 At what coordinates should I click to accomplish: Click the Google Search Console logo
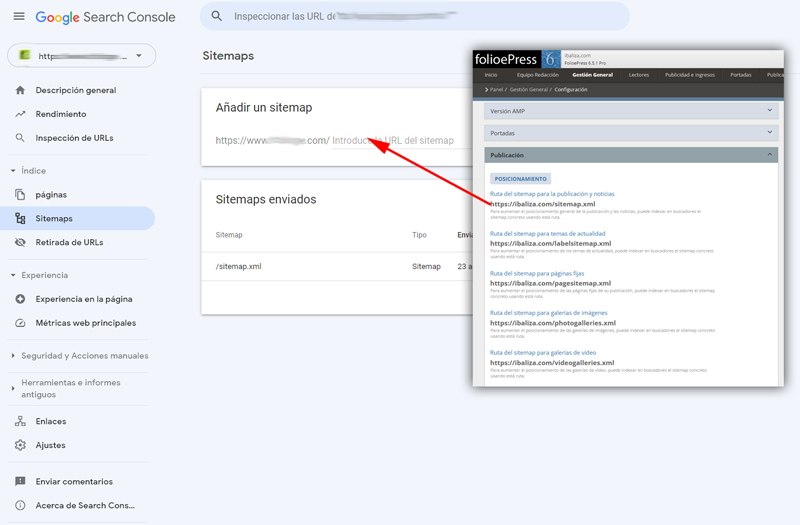point(105,17)
